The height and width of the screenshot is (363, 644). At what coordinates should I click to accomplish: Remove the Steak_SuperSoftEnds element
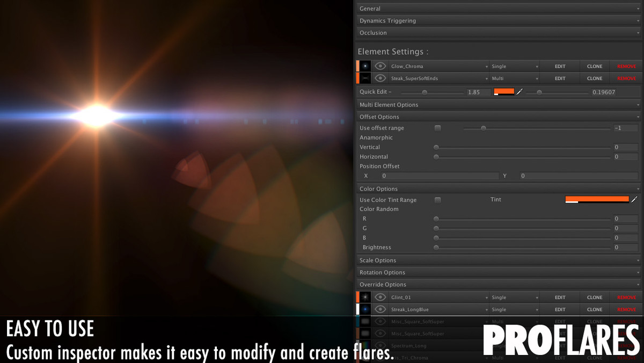tap(626, 78)
